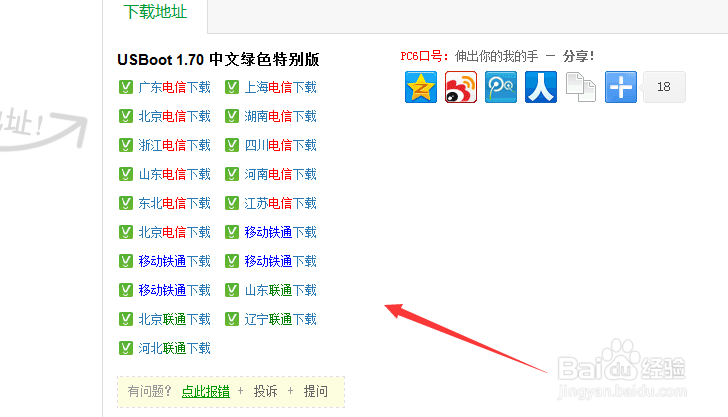Choose the 山东电信下载 mirror
Screen dimensions: 728x417
click(175, 174)
